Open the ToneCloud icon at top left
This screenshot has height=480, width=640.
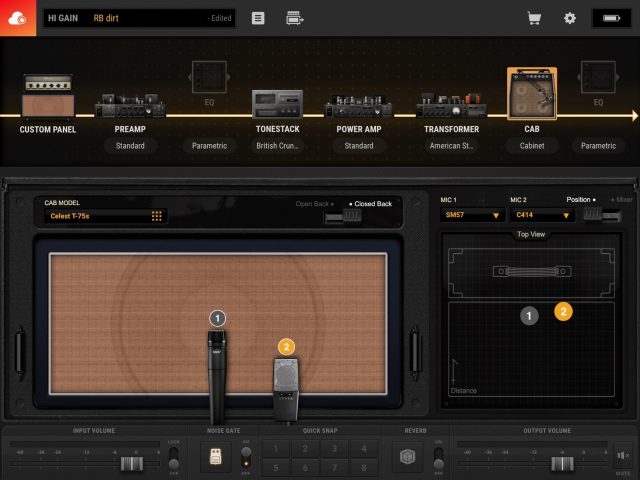(x=18, y=18)
